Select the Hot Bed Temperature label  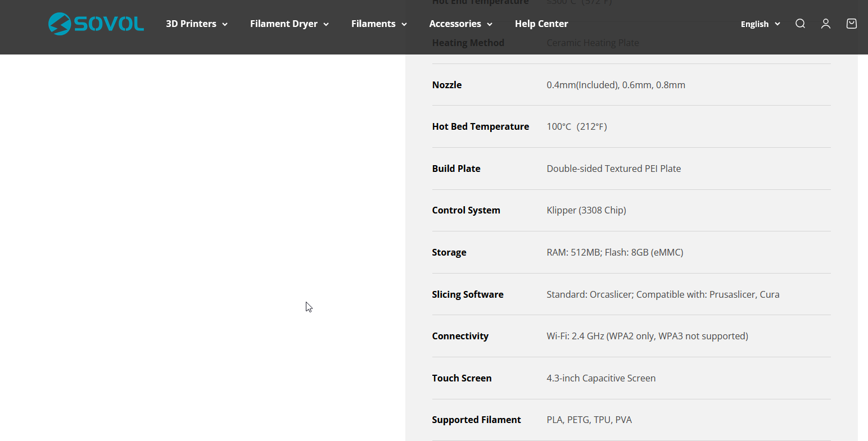pos(481,126)
